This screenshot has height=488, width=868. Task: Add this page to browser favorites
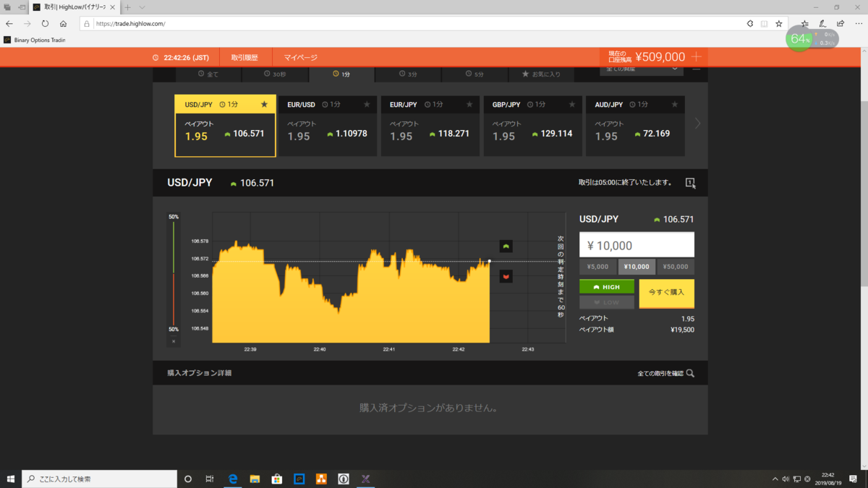pos(779,24)
